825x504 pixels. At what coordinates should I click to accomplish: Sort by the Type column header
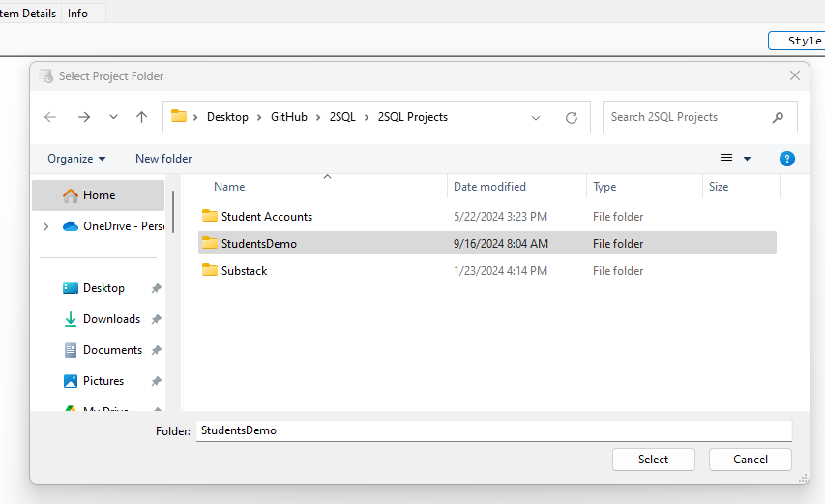pyautogui.click(x=604, y=187)
